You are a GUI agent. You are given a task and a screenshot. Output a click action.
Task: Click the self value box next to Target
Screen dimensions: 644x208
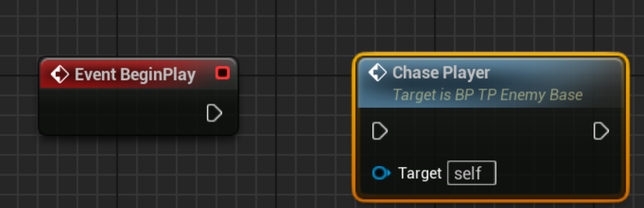coord(471,173)
